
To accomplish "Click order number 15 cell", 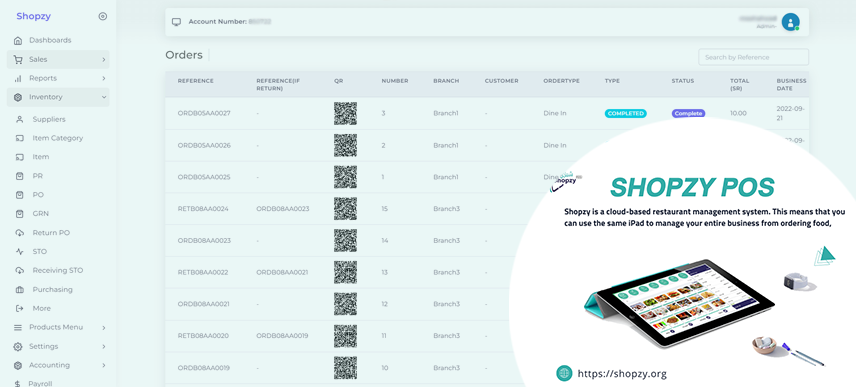I will [385, 209].
